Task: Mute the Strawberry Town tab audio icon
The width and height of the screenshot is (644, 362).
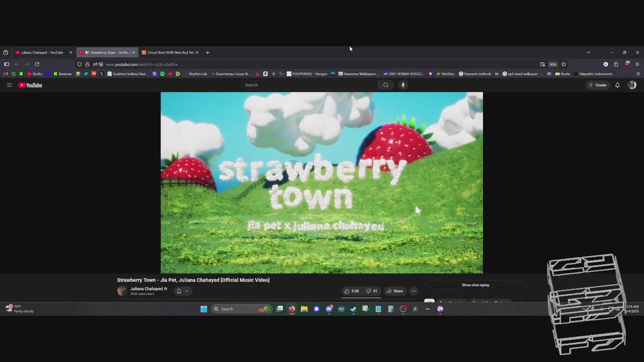Action: coord(87,52)
